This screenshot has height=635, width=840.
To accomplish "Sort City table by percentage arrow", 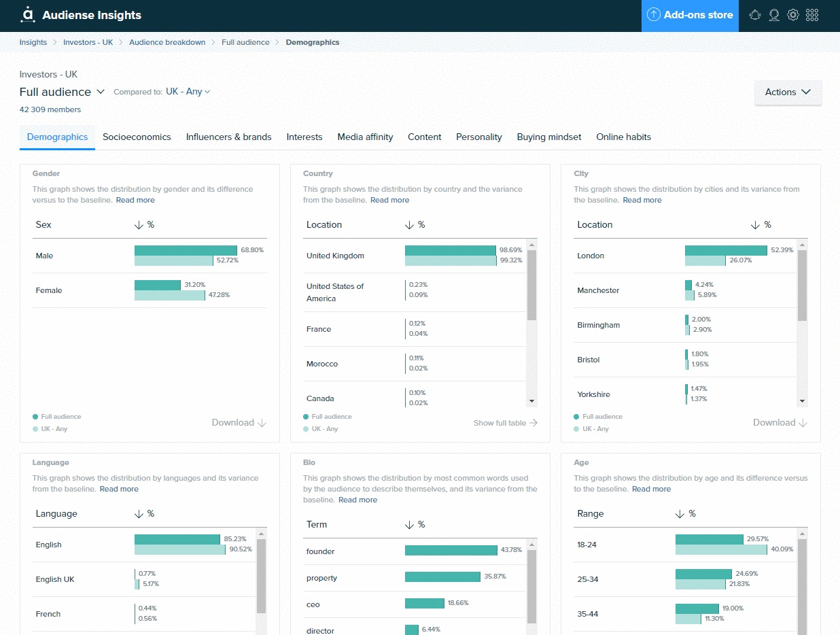I will 756,225.
